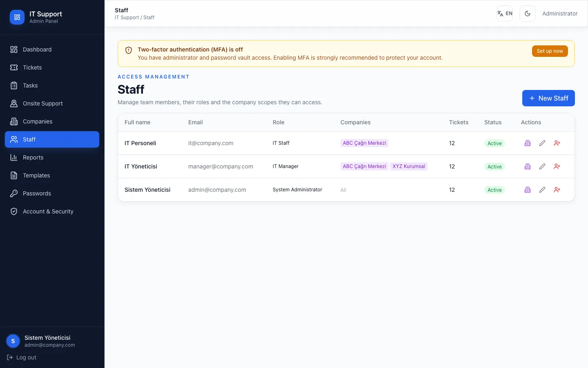Deactivate Sistem Yöneticisi via the red user icon
The height and width of the screenshot is (368, 588).
[557, 190]
